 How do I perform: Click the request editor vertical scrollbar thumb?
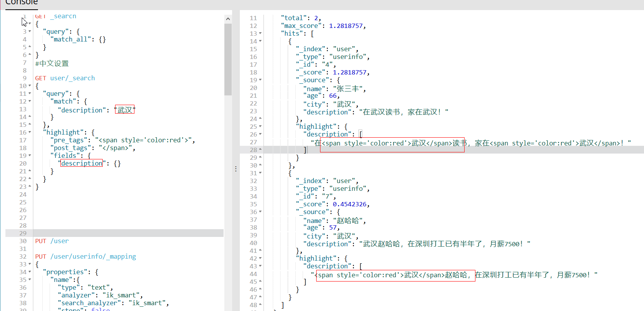tap(228, 59)
